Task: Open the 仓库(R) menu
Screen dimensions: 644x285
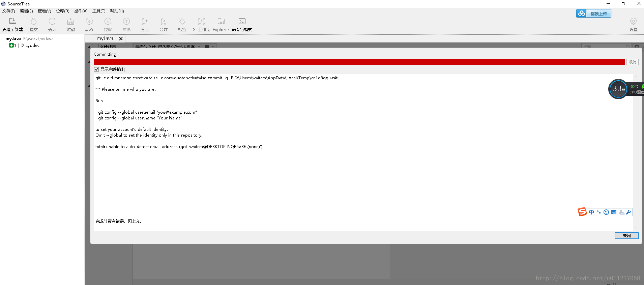Action: pyautogui.click(x=62, y=11)
